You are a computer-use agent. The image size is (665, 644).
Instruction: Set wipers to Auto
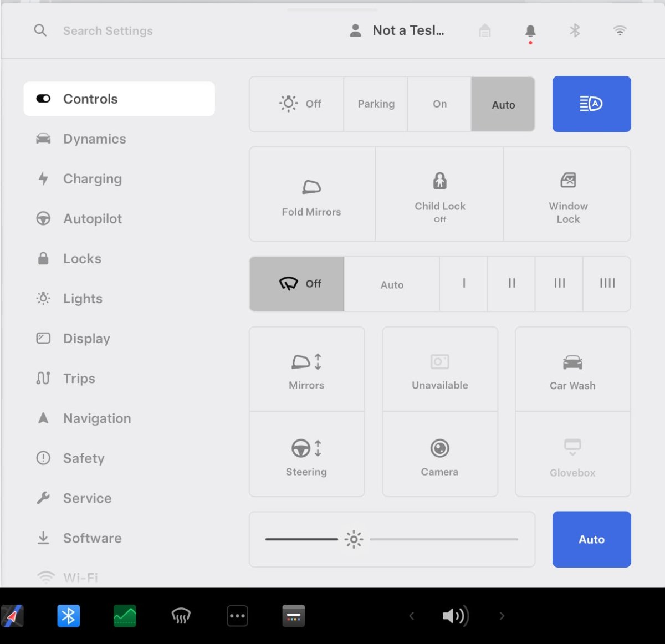pos(392,284)
